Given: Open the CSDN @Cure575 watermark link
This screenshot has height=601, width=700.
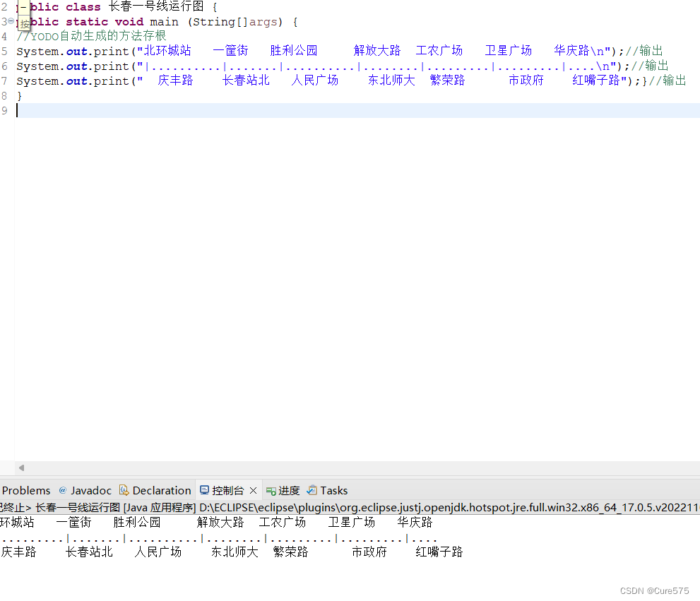Looking at the screenshot, I should (654, 591).
